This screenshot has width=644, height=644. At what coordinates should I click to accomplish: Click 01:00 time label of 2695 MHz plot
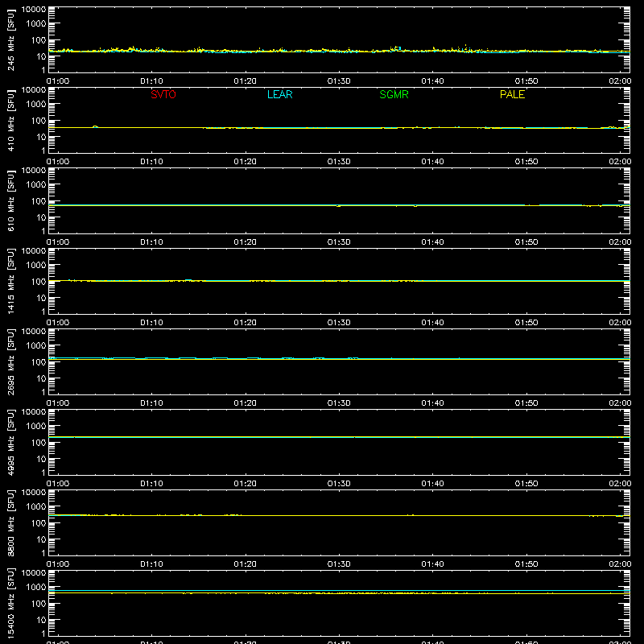click(58, 403)
